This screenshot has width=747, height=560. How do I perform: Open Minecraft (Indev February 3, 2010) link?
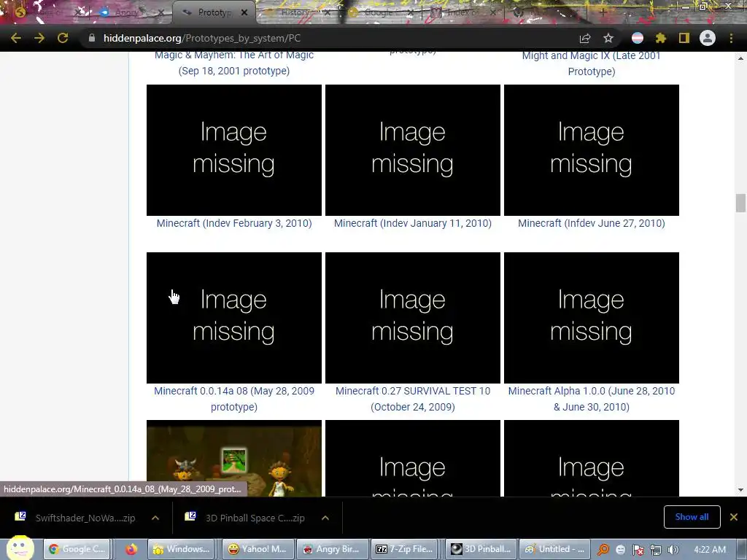click(x=234, y=223)
